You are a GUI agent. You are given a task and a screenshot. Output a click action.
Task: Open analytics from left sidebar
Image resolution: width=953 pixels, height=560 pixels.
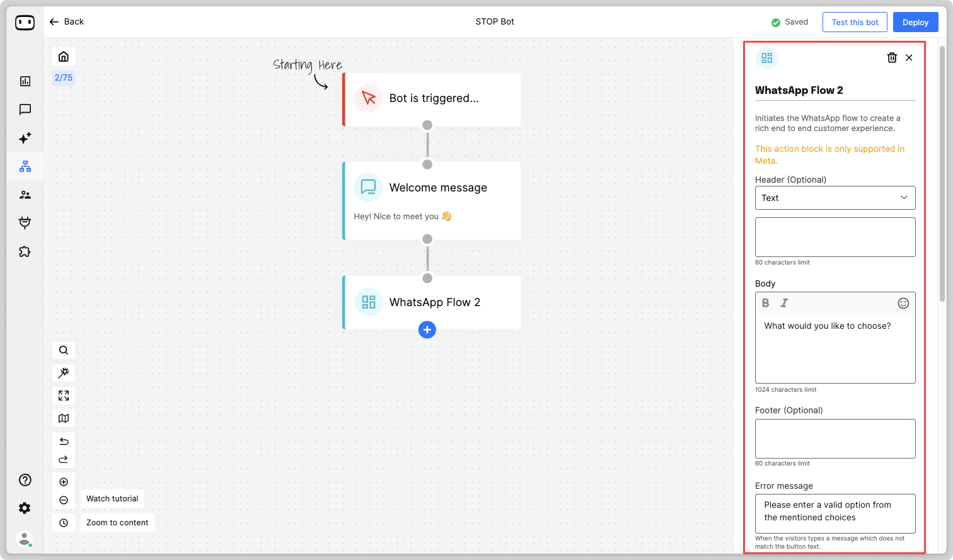(x=25, y=81)
